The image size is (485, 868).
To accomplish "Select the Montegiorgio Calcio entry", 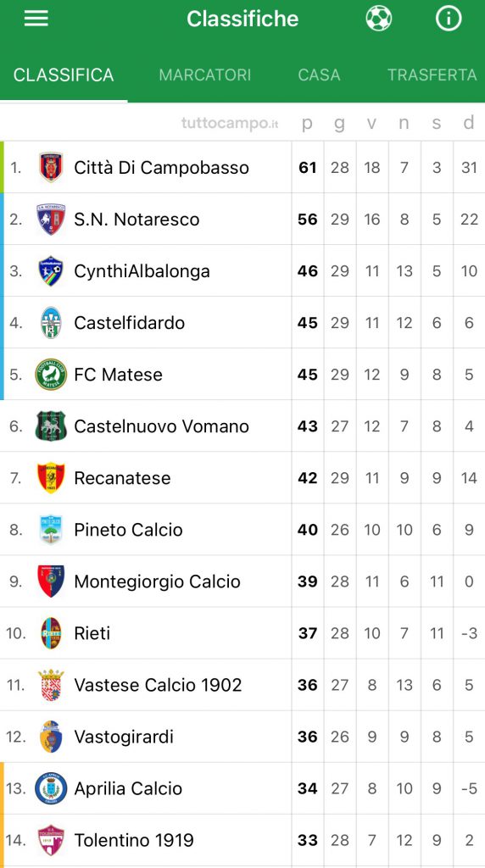I will pos(242,581).
